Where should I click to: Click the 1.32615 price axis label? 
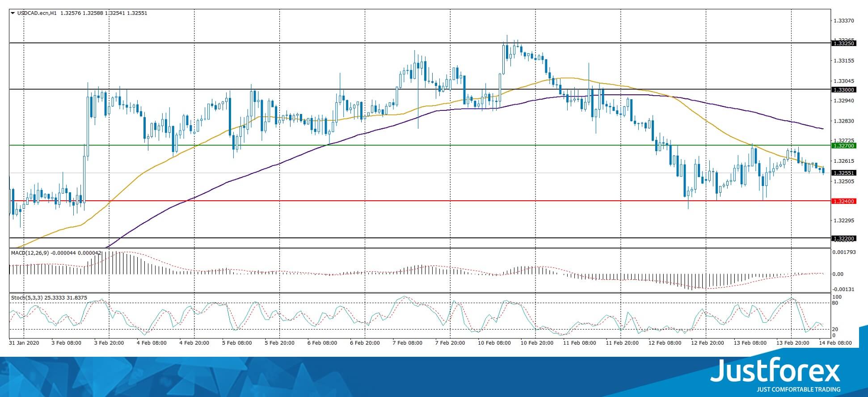point(844,161)
